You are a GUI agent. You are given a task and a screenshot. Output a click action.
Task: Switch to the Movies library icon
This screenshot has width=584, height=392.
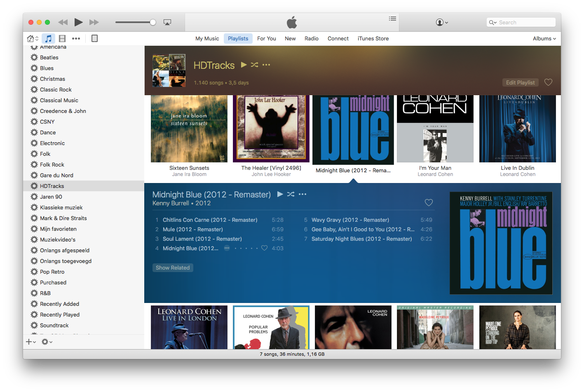pyautogui.click(x=62, y=38)
